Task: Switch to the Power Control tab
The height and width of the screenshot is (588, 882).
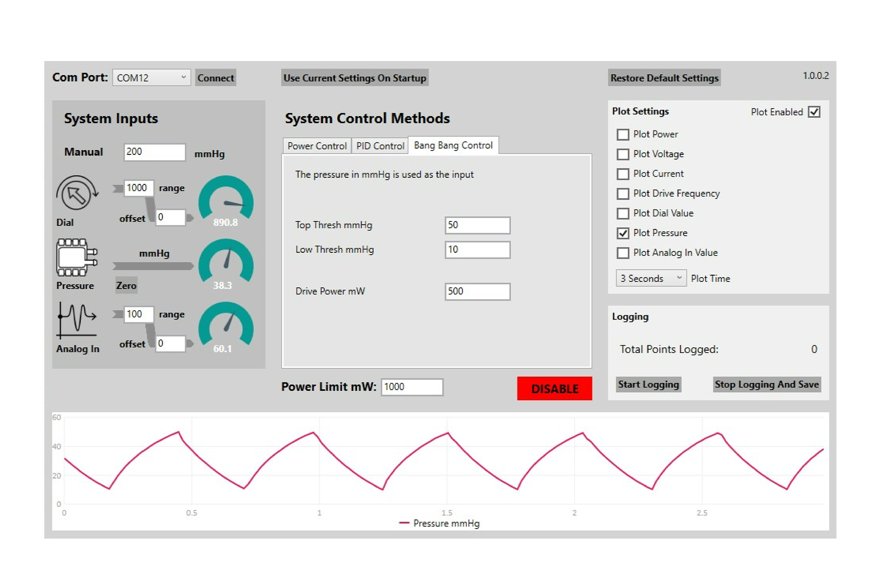Action: click(317, 146)
